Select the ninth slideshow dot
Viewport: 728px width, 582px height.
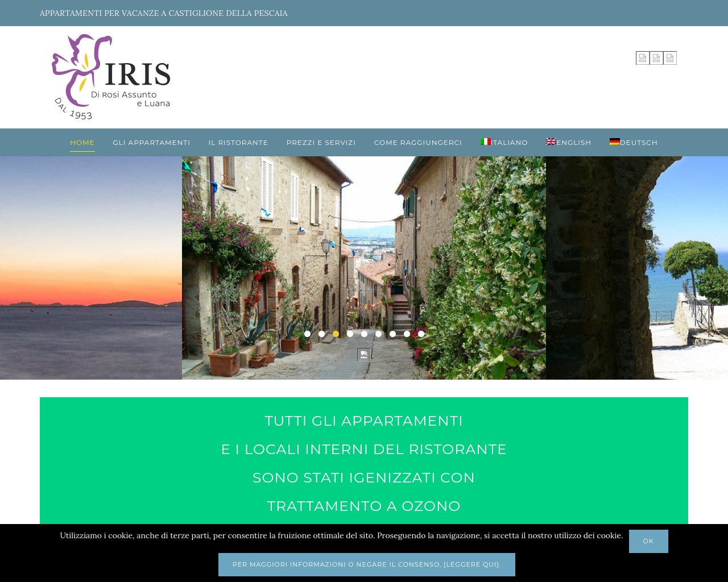(421, 334)
